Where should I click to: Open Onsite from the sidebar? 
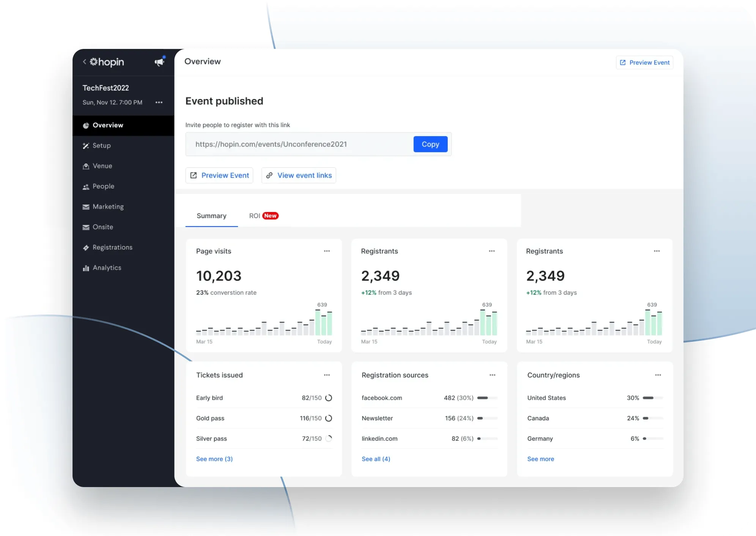point(102,227)
